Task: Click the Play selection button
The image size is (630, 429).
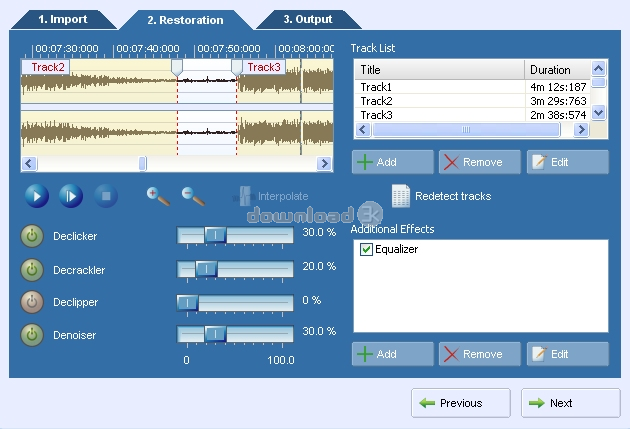Action: [71, 196]
